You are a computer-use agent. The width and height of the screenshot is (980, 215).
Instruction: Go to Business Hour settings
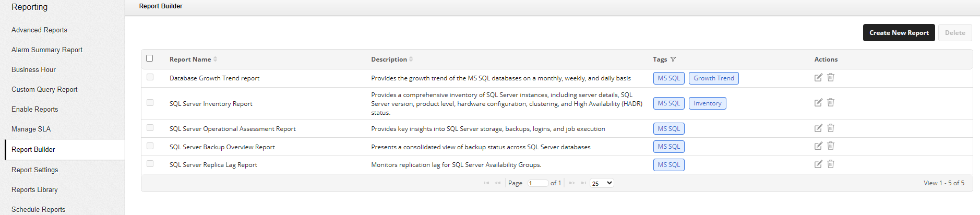[33, 70]
